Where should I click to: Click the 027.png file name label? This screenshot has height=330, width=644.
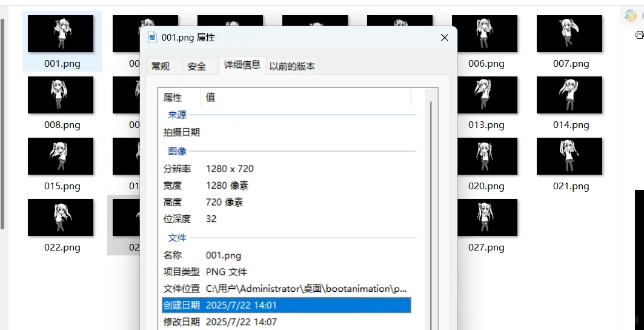click(486, 247)
